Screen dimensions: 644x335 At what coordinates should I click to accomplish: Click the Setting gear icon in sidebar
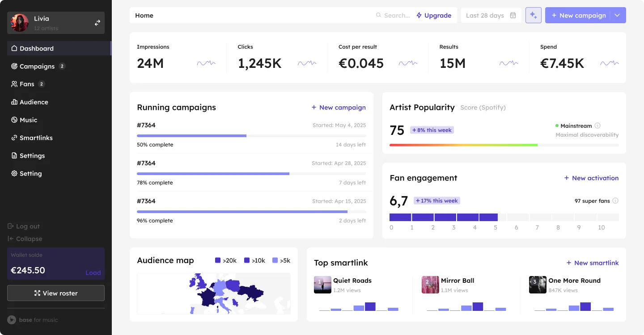pyautogui.click(x=14, y=173)
